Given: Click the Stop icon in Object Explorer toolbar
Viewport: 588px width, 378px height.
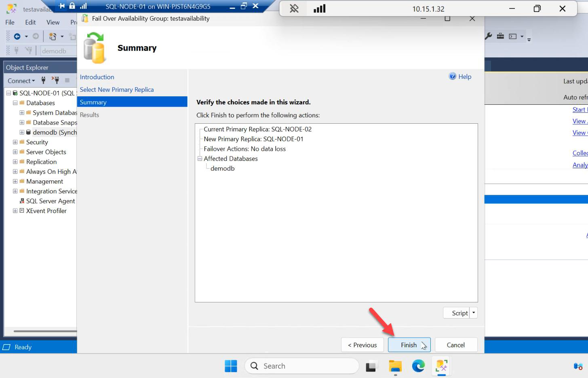Looking at the screenshot, I should coord(67,80).
